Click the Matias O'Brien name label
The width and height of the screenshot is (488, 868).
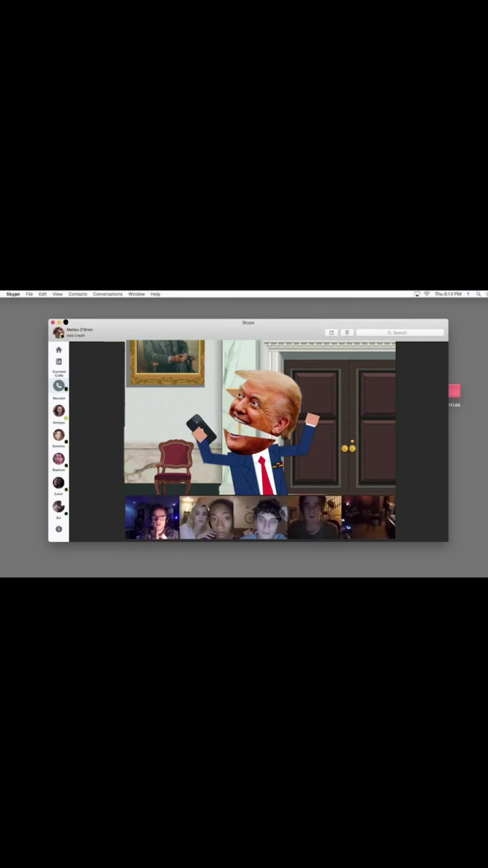point(80,330)
